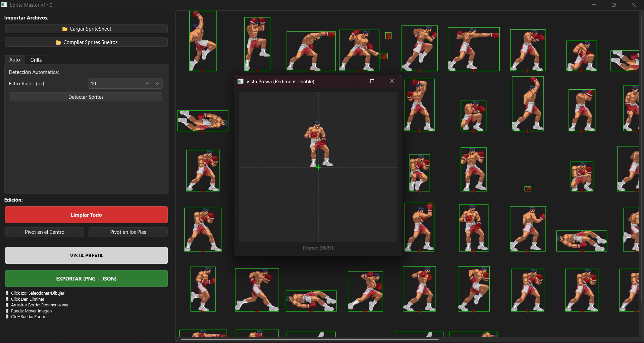Close the Sprite Master main window
The width and height of the screenshot is (644, 343).
click(634, 5)
